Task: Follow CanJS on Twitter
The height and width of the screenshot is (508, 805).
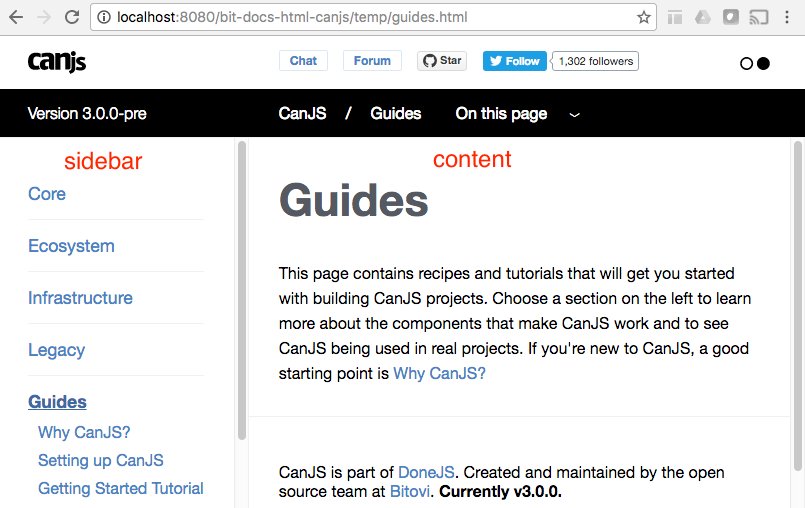Action: point(514,61)
